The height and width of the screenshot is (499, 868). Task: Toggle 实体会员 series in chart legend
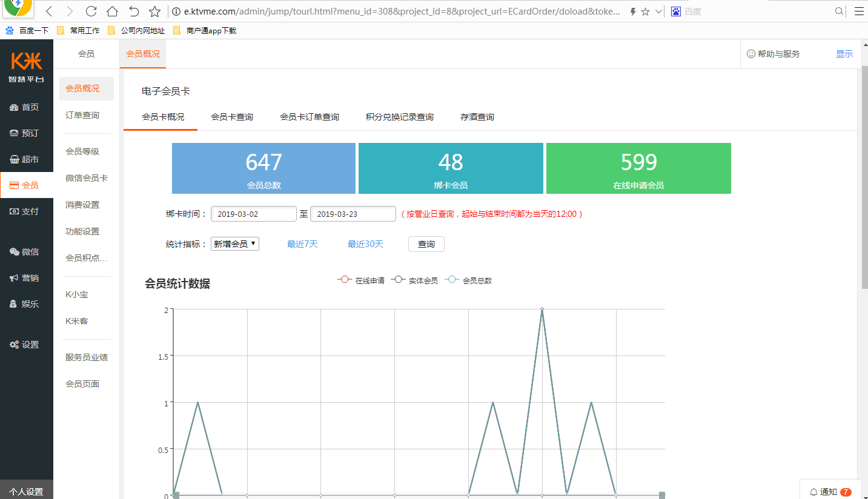click(415, 280)
